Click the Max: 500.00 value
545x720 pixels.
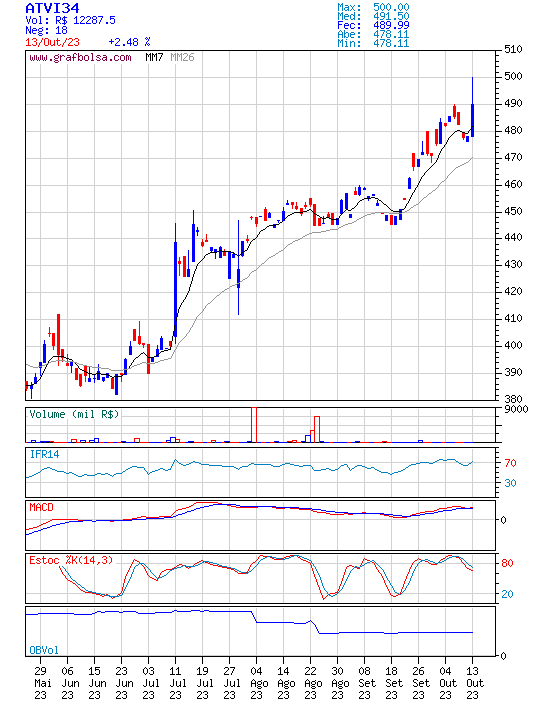[x=373, y=7]
